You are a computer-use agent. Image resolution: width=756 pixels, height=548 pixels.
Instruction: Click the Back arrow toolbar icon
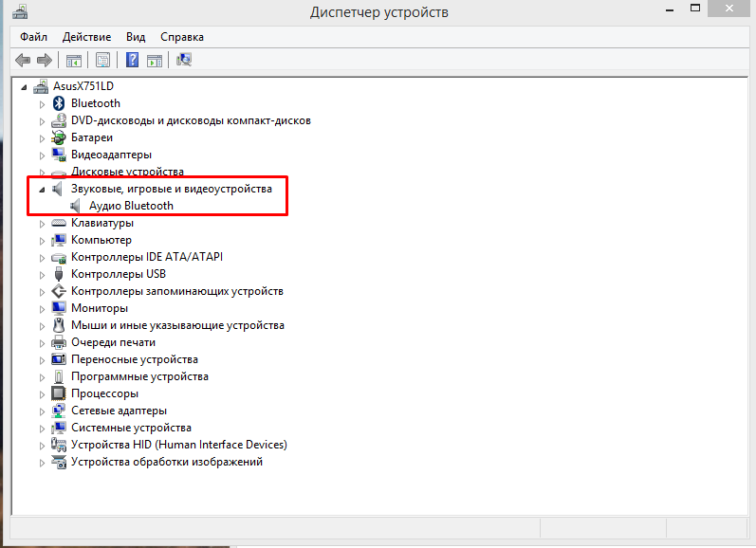click(23, 61)
